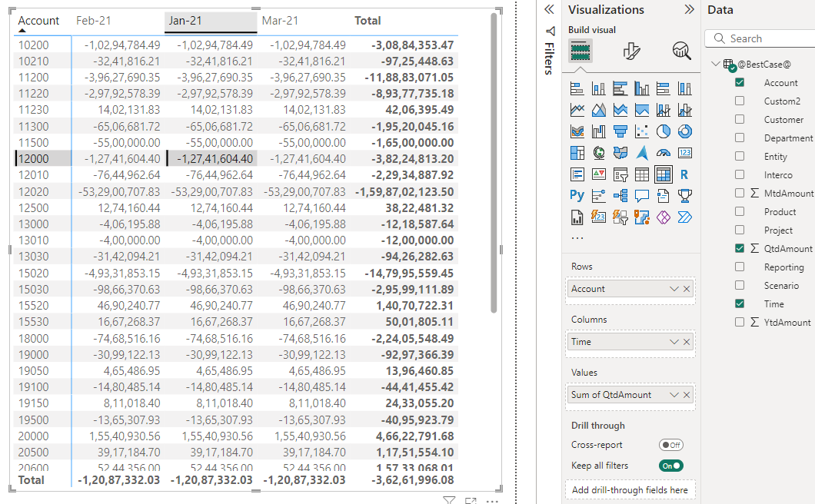Screen dimensions: 815x504
Task: Choose the Funnel chart visual
Action: (x=620, y=131)
